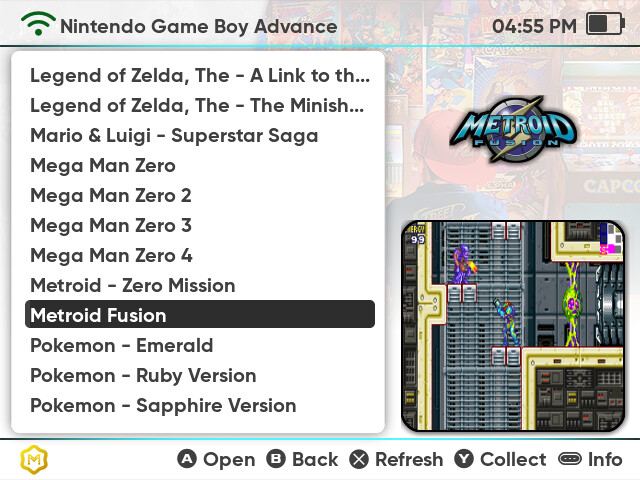Click the Collect label in footer
The image size is (640, 480).
[513, 460]
